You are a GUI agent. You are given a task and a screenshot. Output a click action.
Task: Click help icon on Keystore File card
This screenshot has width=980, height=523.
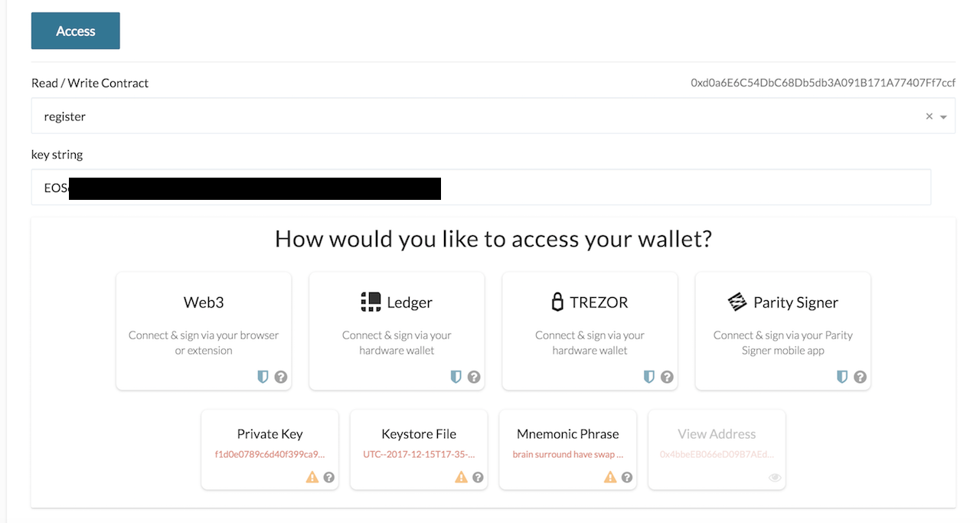click(478, 477)
